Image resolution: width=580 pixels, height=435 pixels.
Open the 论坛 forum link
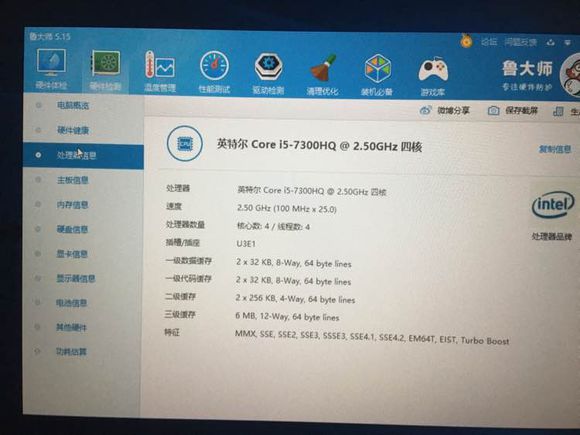[x=489, y=42]
